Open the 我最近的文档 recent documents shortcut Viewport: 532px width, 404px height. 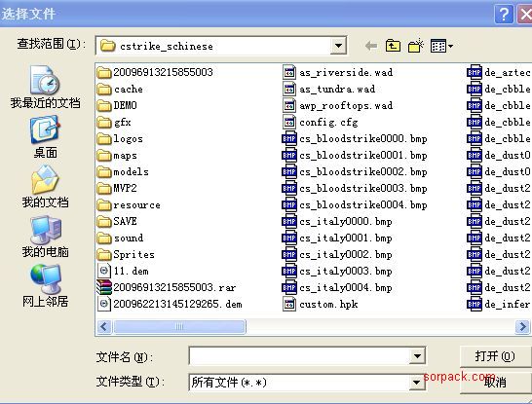click(45, 87)
